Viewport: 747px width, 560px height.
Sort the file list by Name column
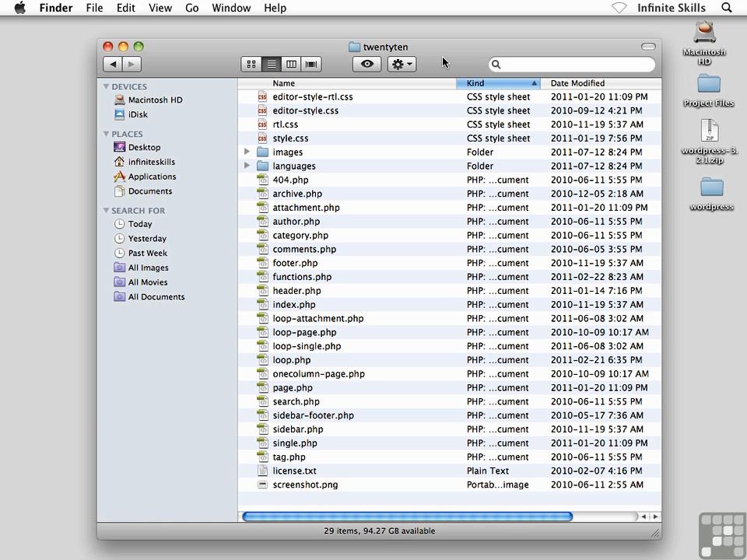pos(347,83)
